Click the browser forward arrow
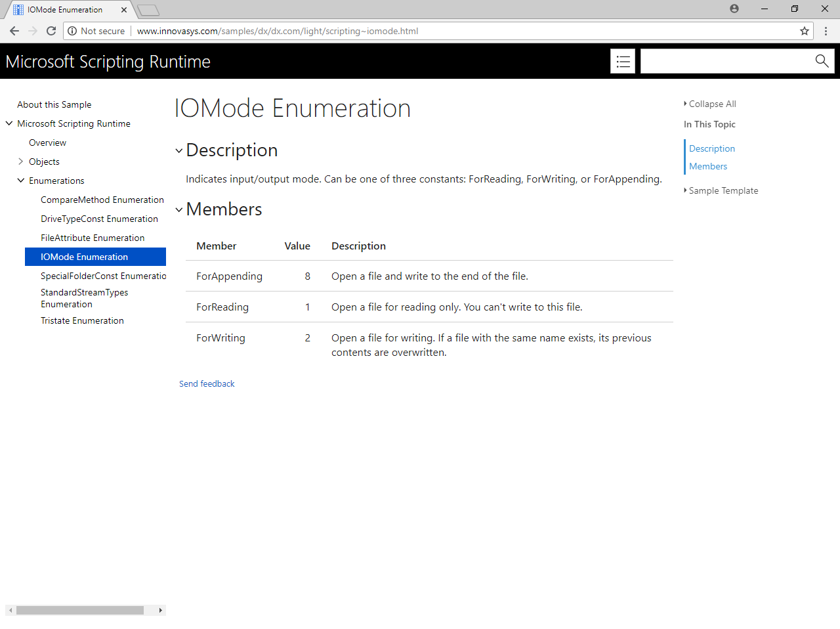 point(33,31)
